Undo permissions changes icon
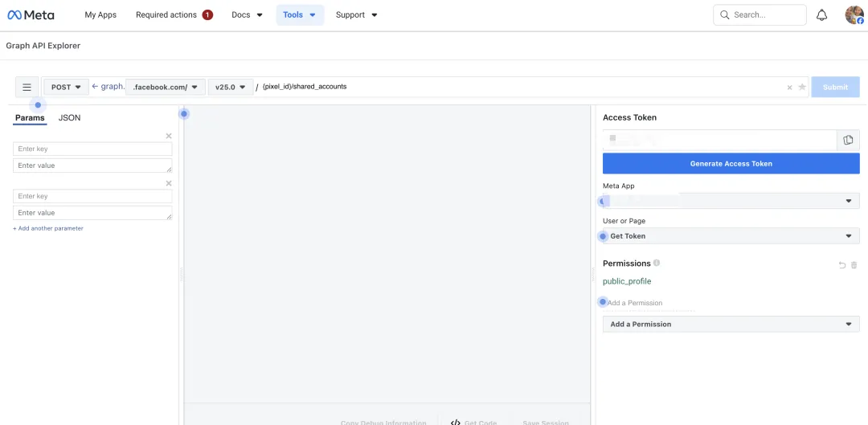The width and height of the screenshot is (868, 425). pos(842,266)
